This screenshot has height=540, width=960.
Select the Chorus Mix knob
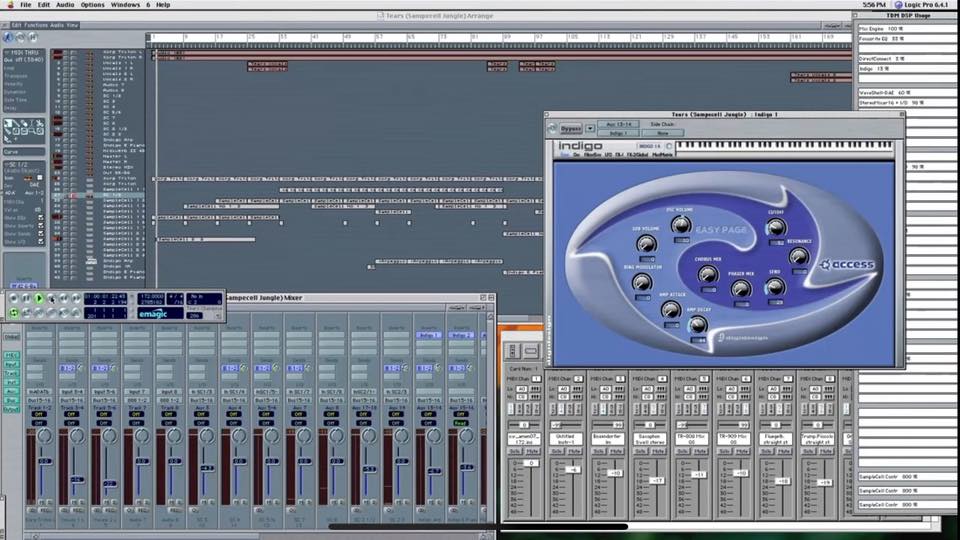[708, 274]
